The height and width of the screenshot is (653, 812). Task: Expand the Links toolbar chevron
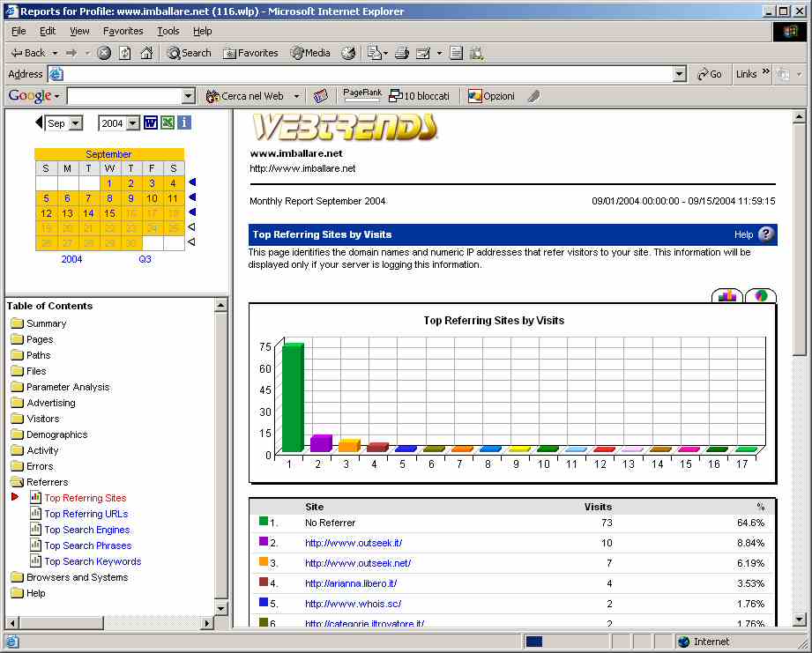click(x=766, y=71)
